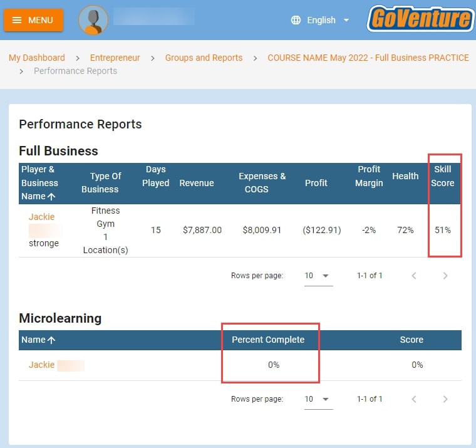Click the user avatar icon
The width and height of the screenshot is (476, 448).
[93, 20]
